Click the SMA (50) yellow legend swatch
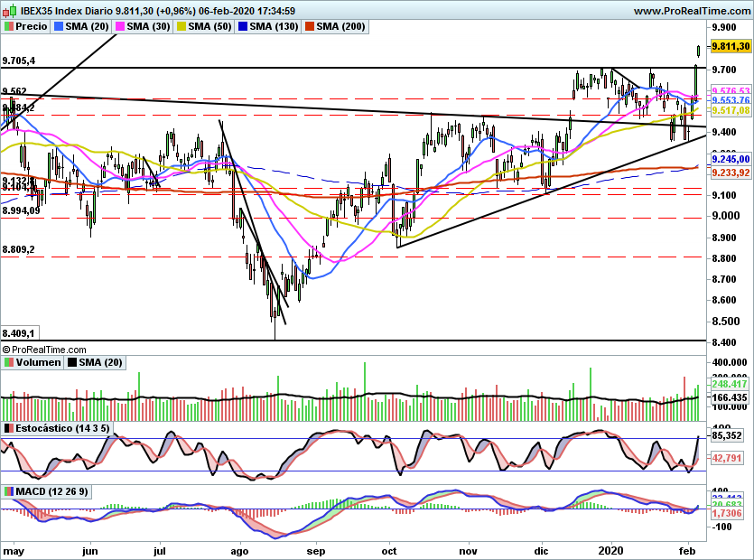This screenshot has width=754, height=560. click(182, 26)
